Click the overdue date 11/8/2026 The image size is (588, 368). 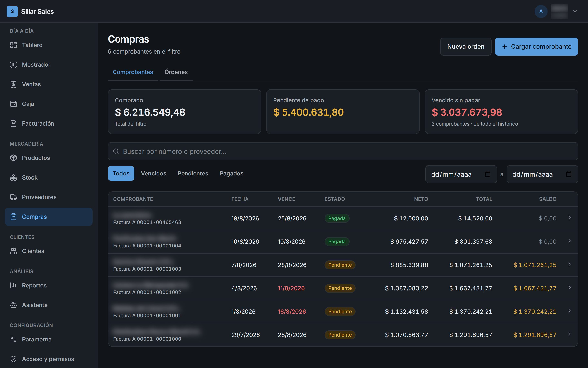(x=291, y=288)
